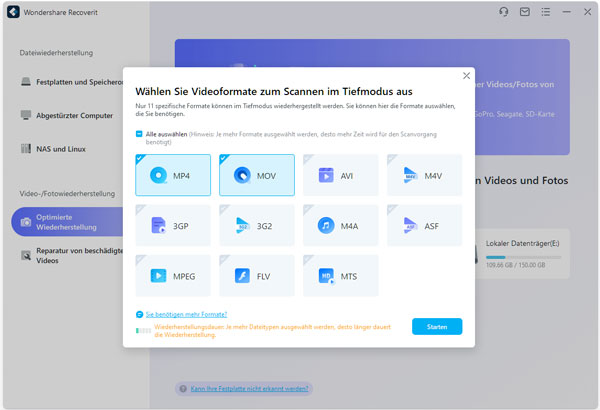Click the M4V format icon
Viewport: 600px width, 410px height.
(x=410, y=175)
